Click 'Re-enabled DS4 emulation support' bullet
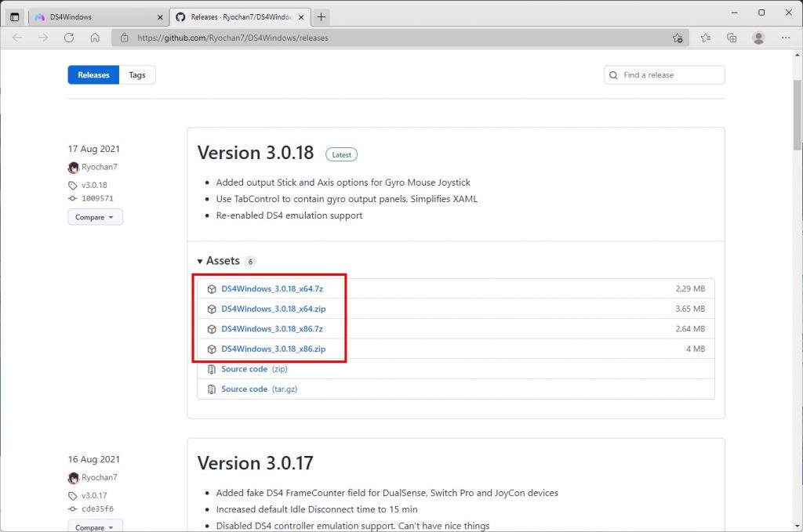 [x=289, y=215]
